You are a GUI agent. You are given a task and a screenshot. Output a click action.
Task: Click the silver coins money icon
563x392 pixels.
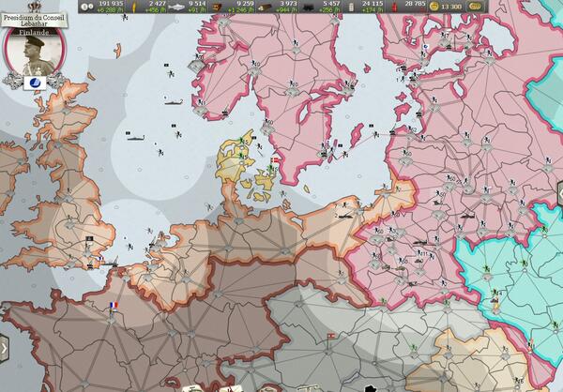coord(86,7)
